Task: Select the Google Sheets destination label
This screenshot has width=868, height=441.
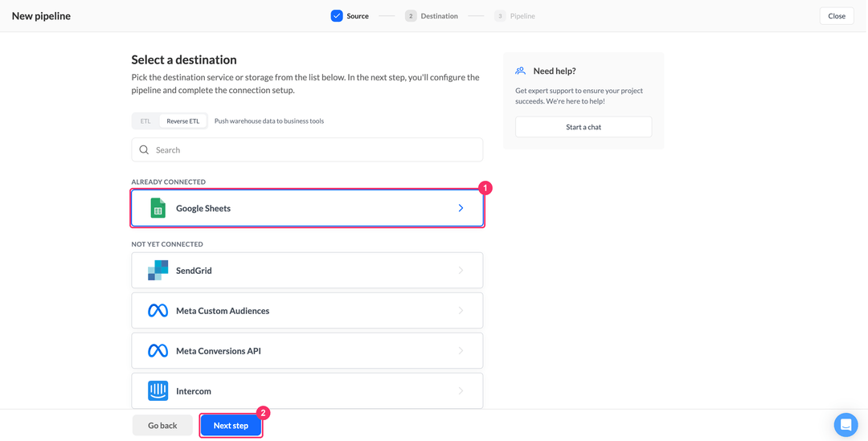Action: tap(203, 209)
